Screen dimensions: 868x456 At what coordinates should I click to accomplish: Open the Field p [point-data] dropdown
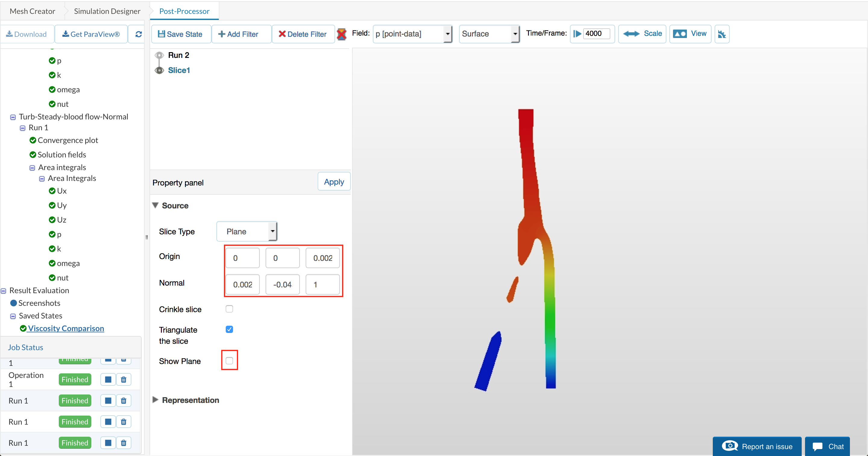point(412,34)
